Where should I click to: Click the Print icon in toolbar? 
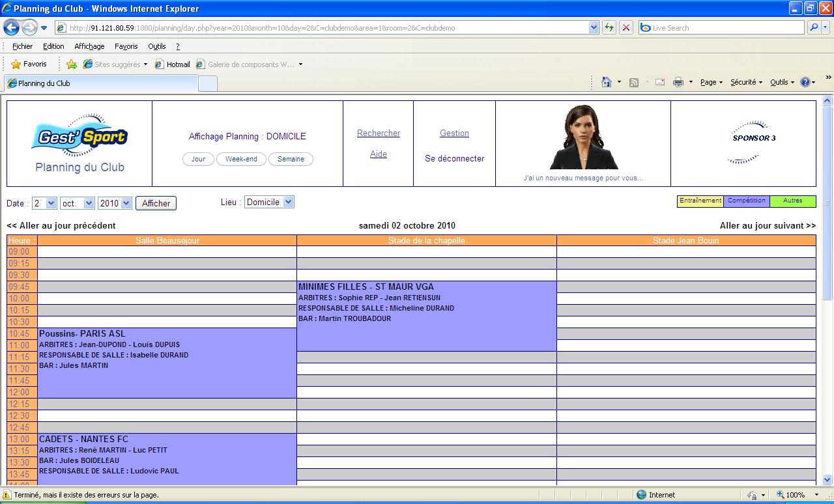pyautogui.click(x=678, y=82)
